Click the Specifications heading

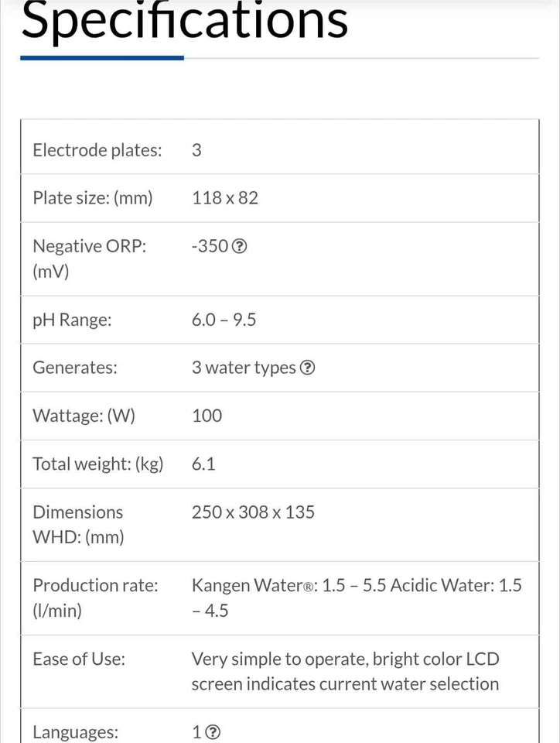(x=184, y=21)
